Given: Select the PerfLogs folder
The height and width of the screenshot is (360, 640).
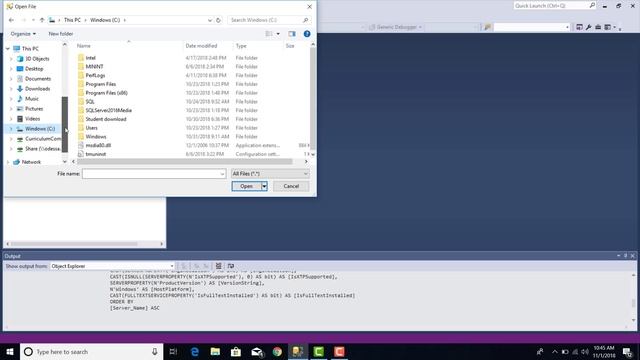Looking at the screenshot, I should coord(95,75).
